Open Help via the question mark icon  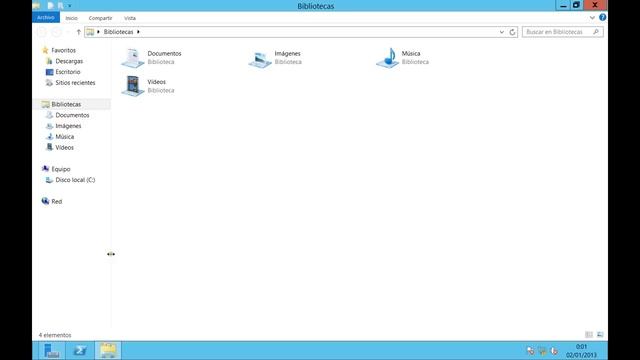602,17
